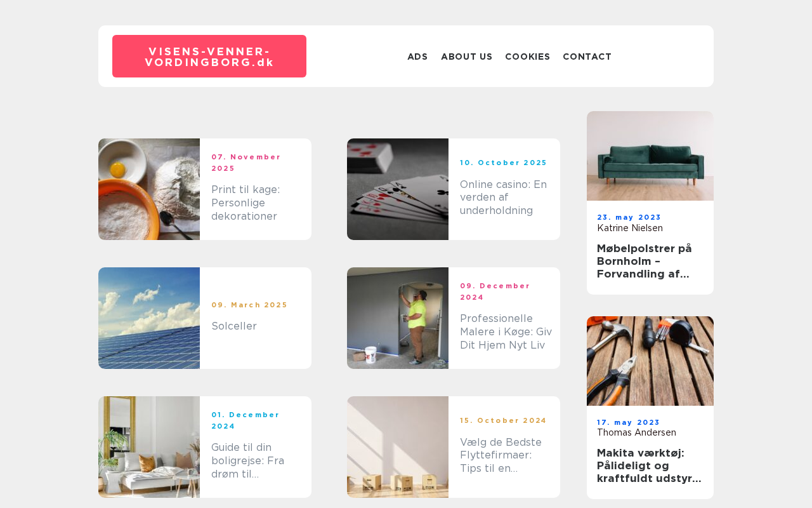
Task: Open the solar panels image
Action: pos(149,318)
